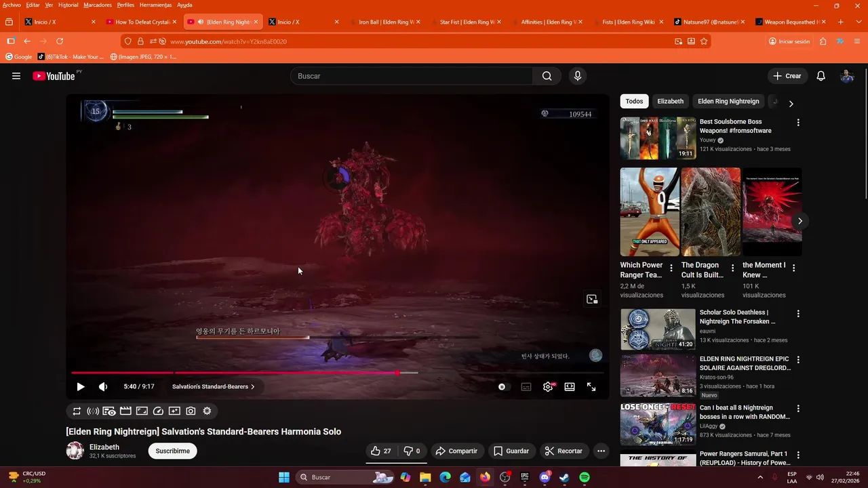
Task: Toggle subtitles on the video player
Action: 526,387
